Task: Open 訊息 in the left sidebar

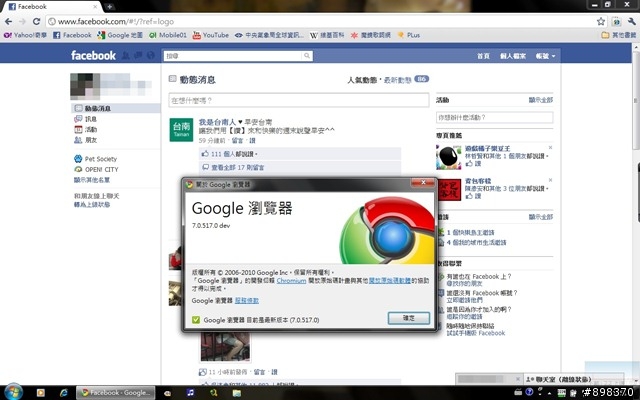Action: pyautogui.click(x=91, y=119)
